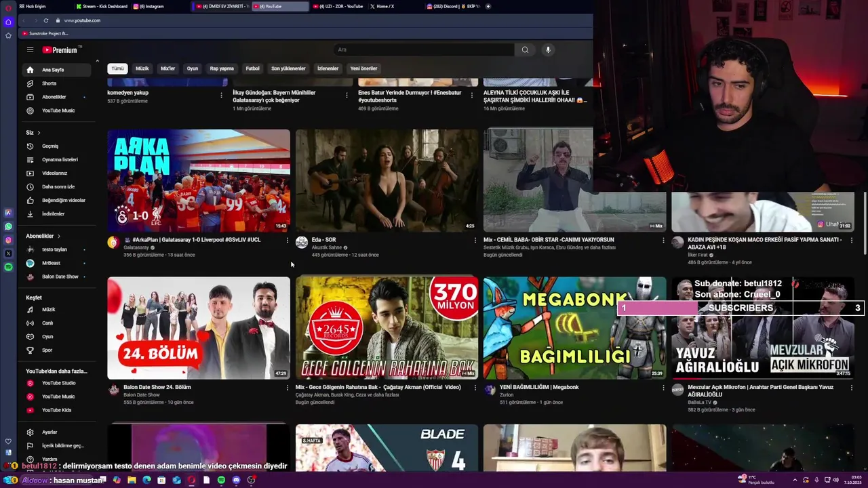Open Akustik Sahne channel link

click(x=327, y=247)
